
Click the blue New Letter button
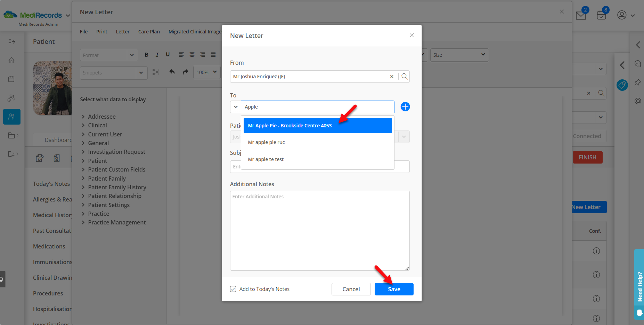coord(588,207)
